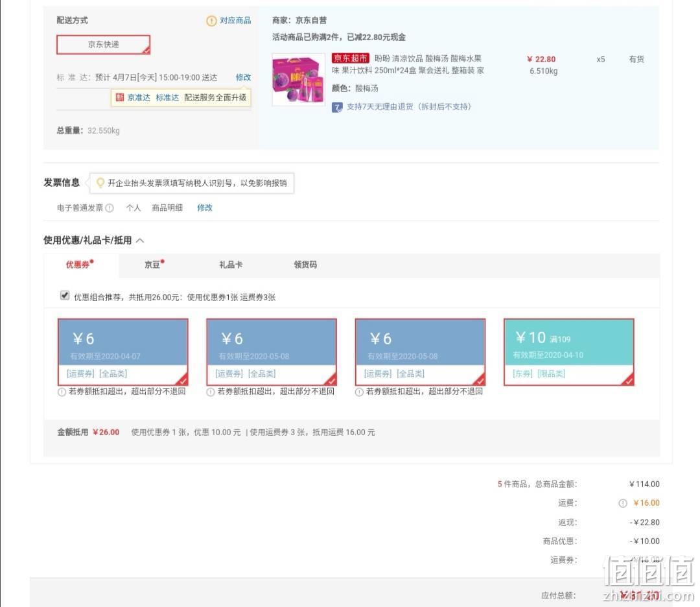Click the 商家: 京东自营 label
700x607 pixels.
point(299,21)
